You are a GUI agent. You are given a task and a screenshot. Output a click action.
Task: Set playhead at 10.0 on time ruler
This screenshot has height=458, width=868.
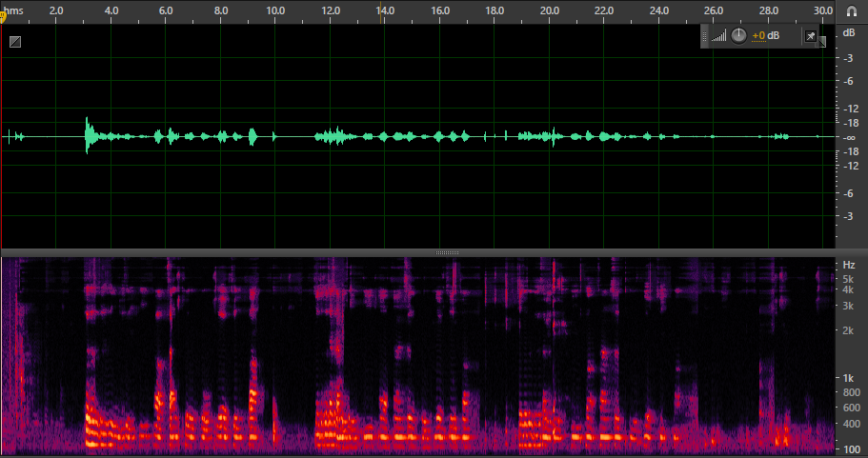(x=275, y=10)
